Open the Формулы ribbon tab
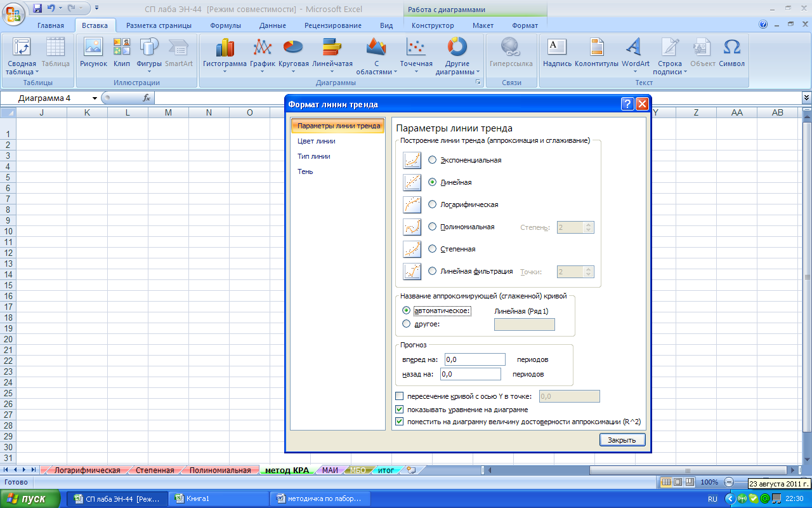 [225, 25]
